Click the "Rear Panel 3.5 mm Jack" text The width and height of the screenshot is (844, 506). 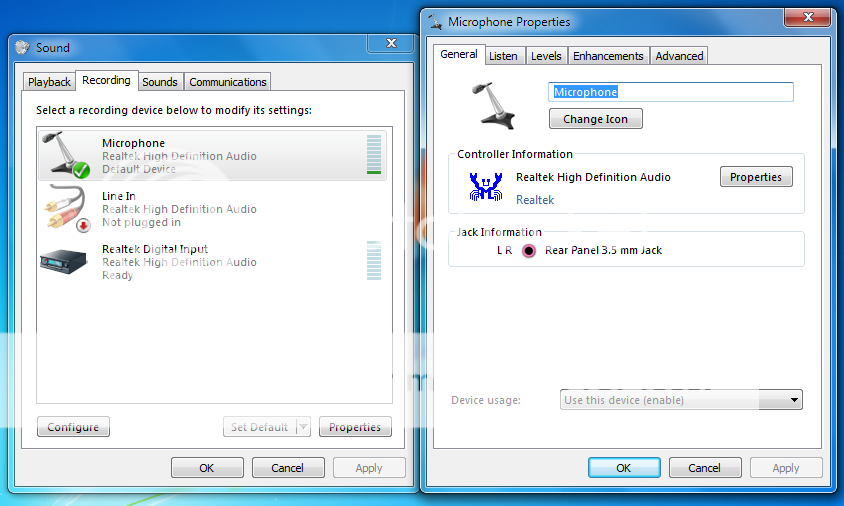(603, 250)
